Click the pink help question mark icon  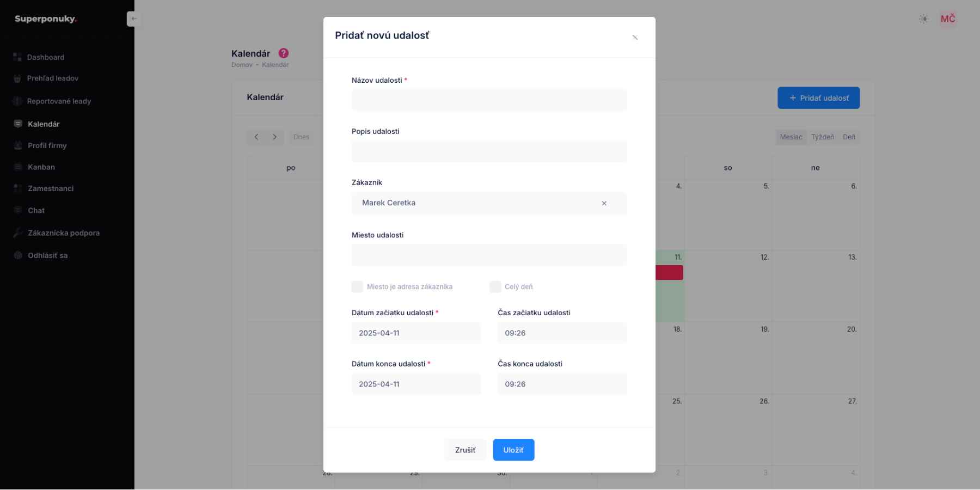click(x=284, y=53)
